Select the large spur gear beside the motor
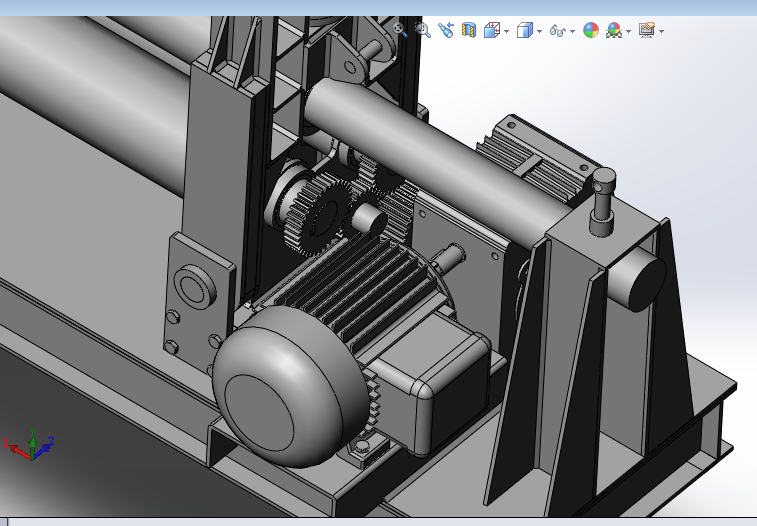757x526 pixels. 319,212
